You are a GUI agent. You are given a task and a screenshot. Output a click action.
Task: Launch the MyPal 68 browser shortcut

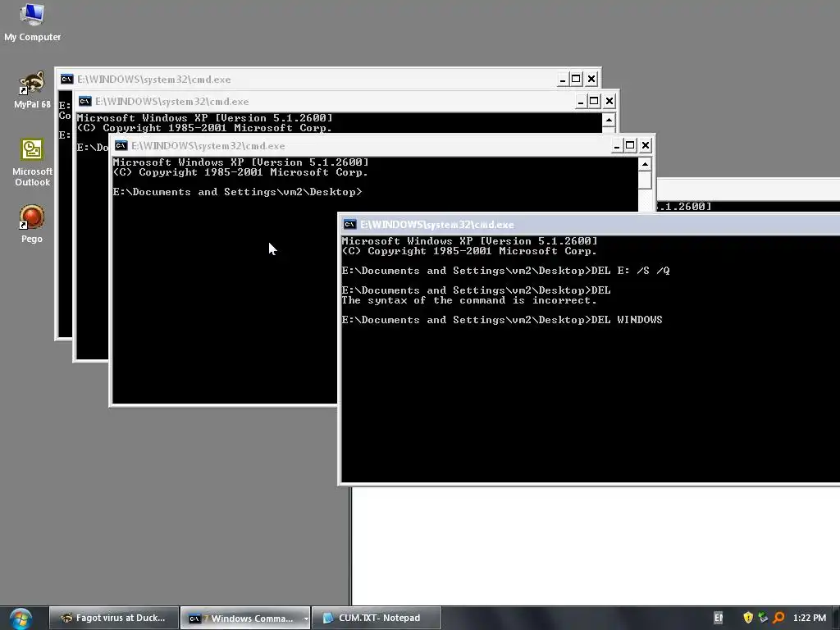[x=32, y=90]
